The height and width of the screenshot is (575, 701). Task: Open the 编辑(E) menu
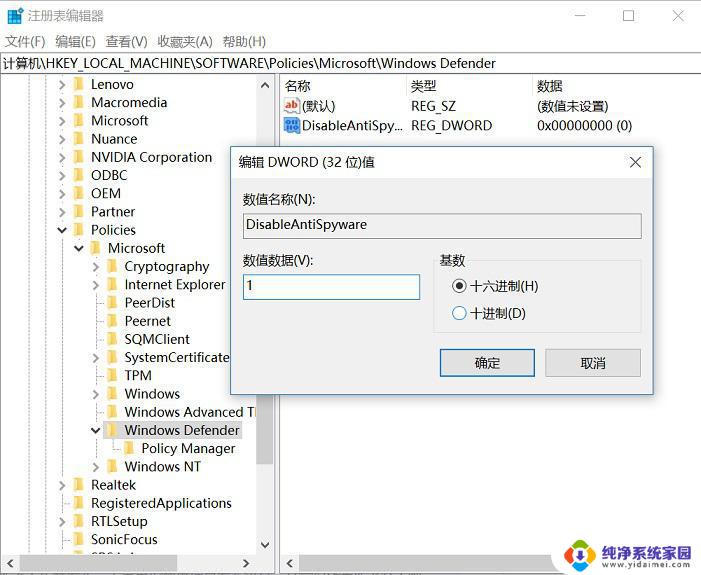pos(75,42)
